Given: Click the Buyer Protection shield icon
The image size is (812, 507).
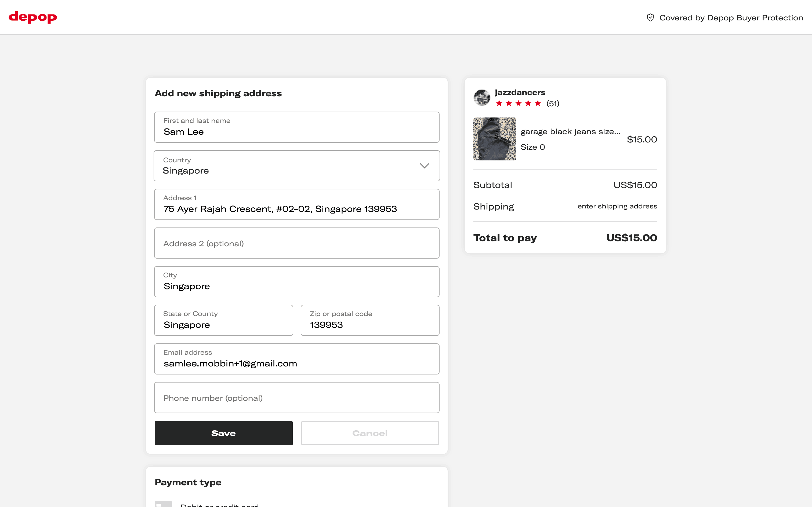Looking at the screenshot, I should (650, 18).
